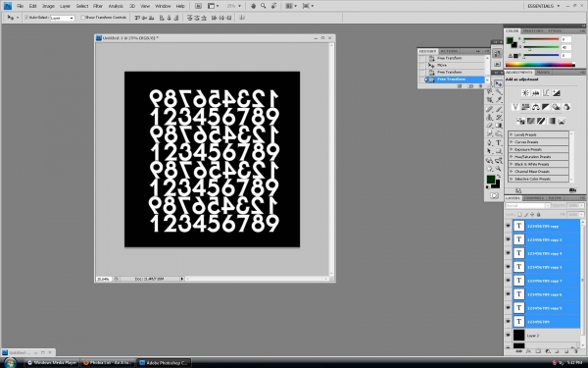The width and height of the screenshot is (588, 368).
Task: Hide the '123456789 copy 2' layer
Action: click(508, 239)
